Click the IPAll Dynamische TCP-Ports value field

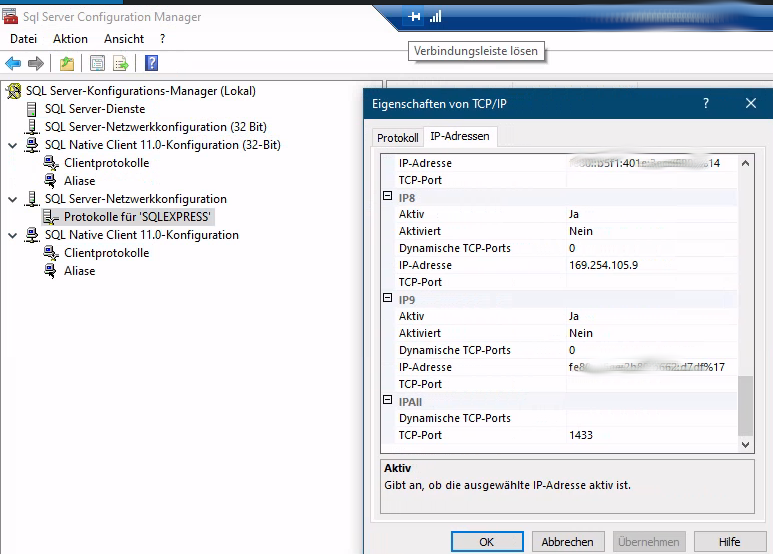point(652,418)
